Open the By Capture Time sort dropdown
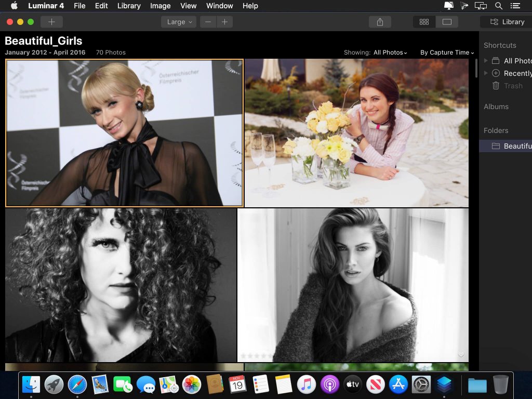 click(x=447, y=52)
